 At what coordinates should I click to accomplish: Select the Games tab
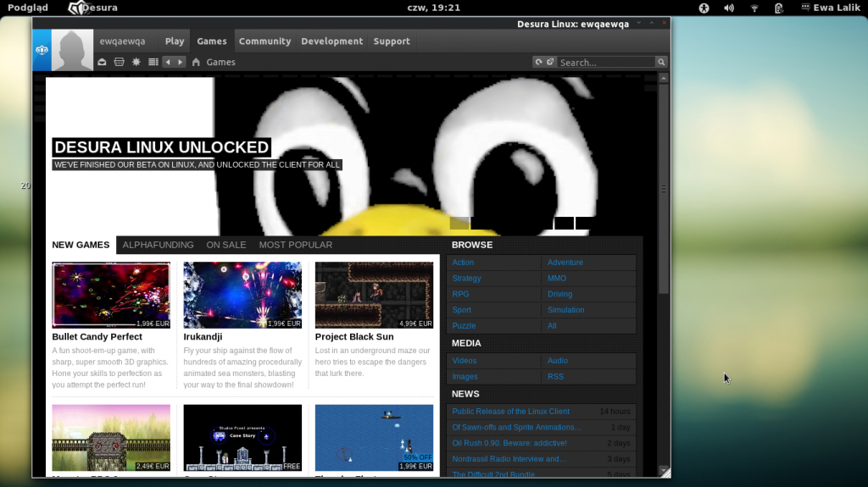212,41
